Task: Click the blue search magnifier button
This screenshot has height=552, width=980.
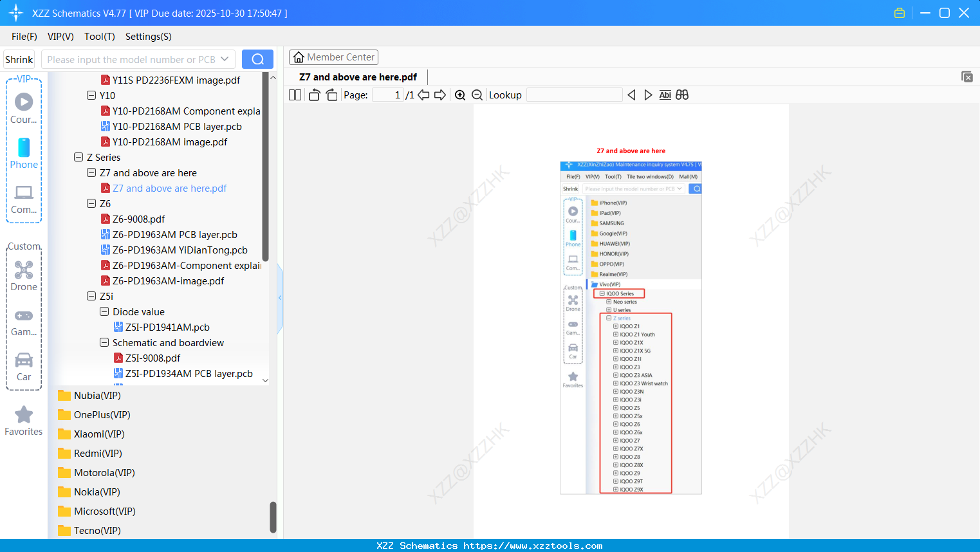Action: click(x=257, y=59)
